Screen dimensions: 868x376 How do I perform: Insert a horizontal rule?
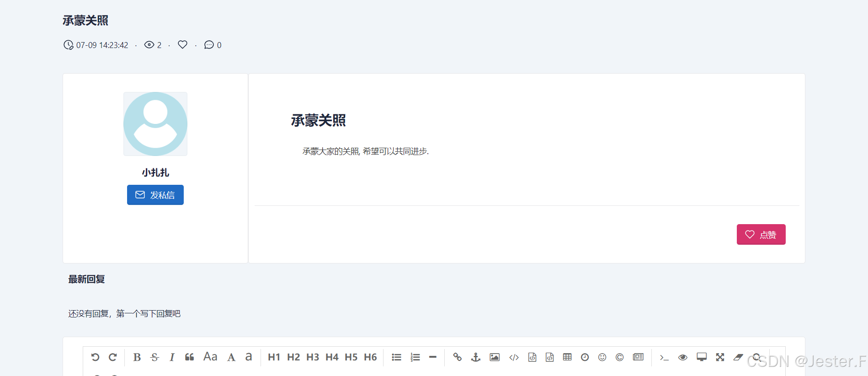pos(433,357)
